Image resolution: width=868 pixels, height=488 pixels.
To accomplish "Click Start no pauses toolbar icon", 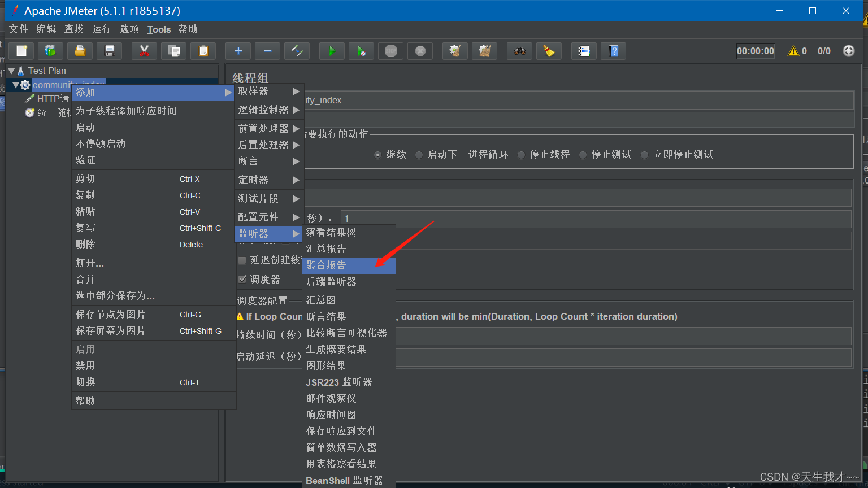I will click(361, 51).
